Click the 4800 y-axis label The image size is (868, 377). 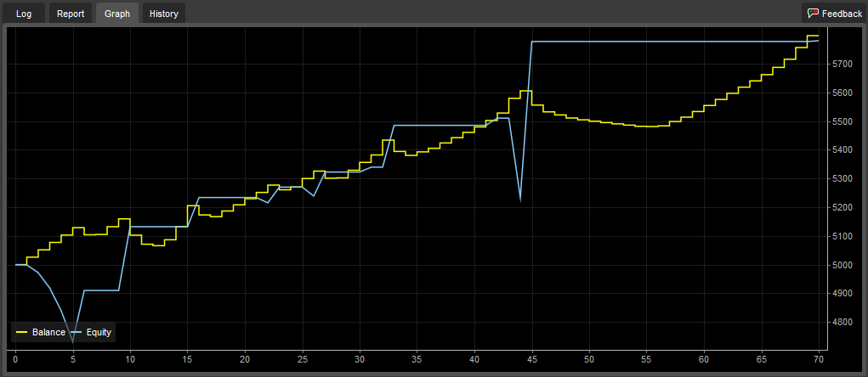pyautogui.click(x=842, y=323)
